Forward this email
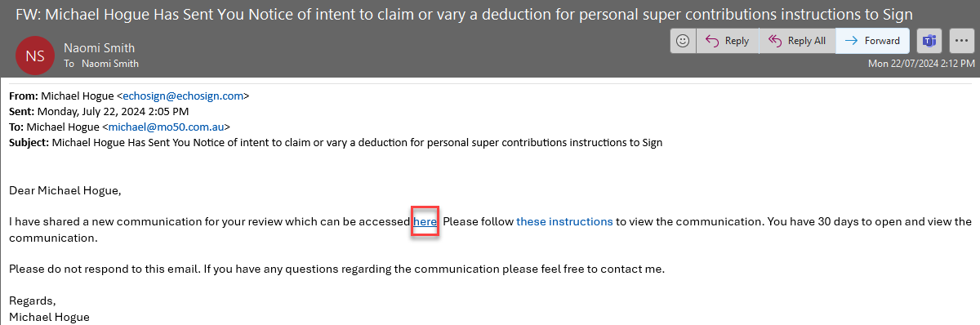This screenshot has width=980, height=325. 872,41
